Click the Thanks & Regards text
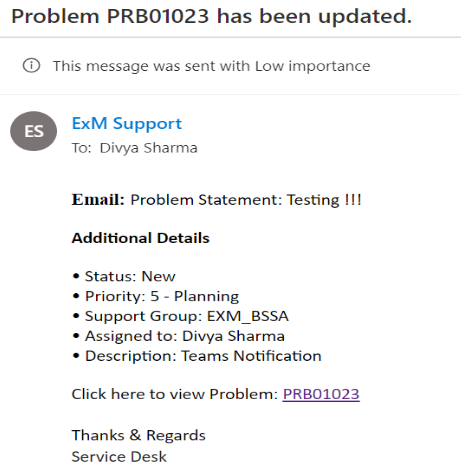Image resolution: width=461 pixels, height=467 pixels. tap(139, 435)
